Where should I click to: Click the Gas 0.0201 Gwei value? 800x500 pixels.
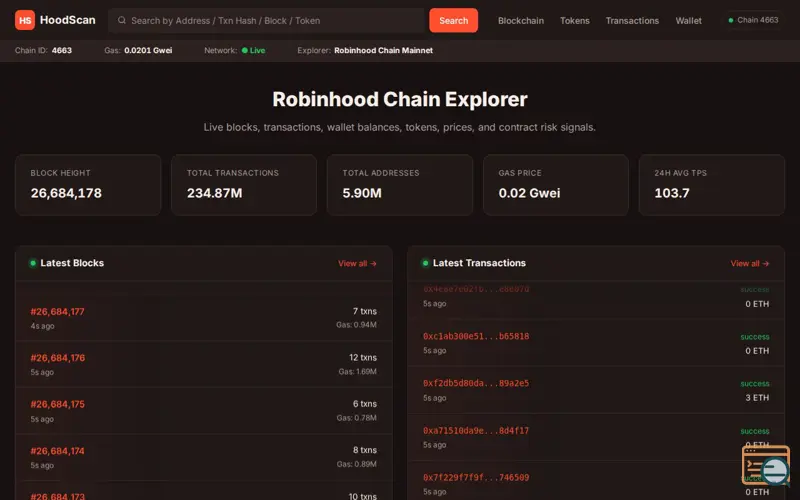[x=148, y=51]
